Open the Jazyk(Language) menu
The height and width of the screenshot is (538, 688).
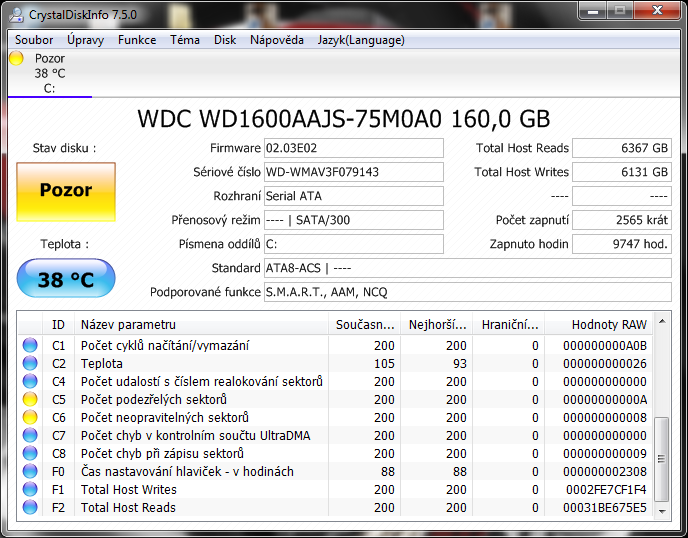[x=361, y=40]
